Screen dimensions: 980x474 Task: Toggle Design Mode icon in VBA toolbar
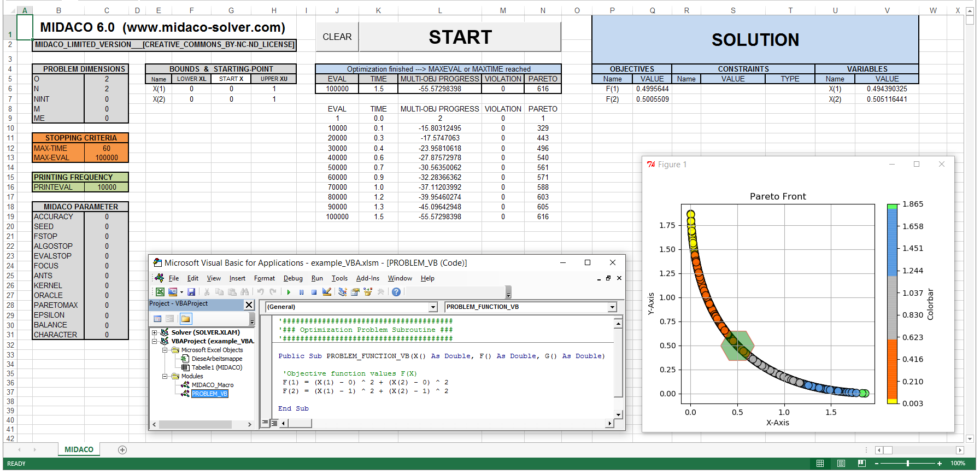tap(327, 292)
